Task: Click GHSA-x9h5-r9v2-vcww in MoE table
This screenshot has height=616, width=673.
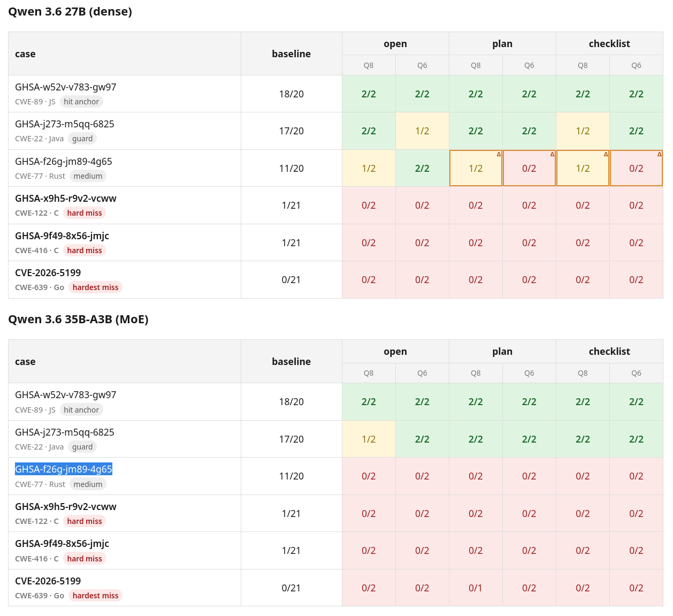Action: [x=65, y=507]
